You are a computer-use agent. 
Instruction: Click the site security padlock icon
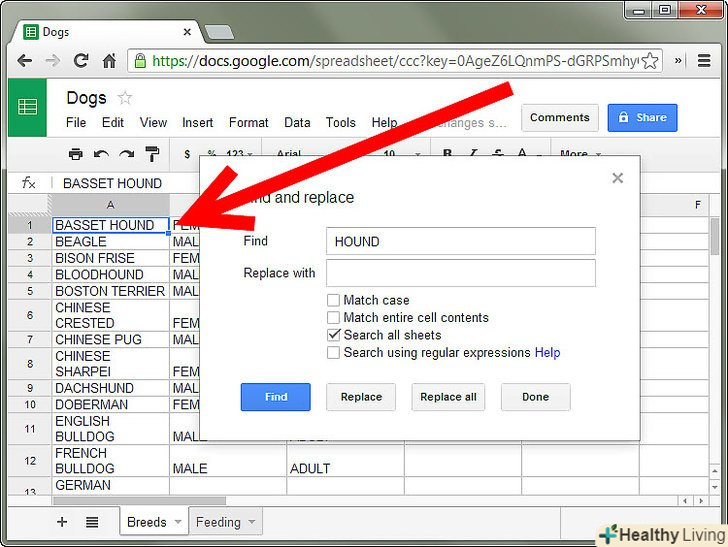[140, 60]
